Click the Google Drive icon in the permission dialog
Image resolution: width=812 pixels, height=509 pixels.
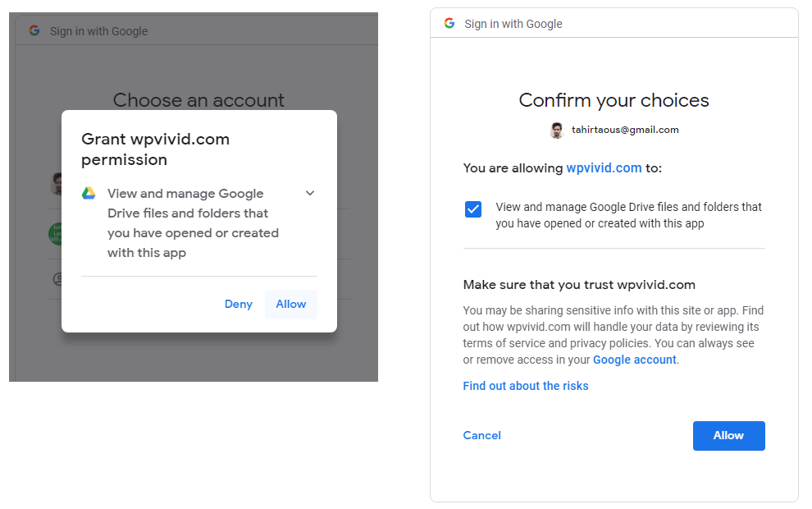[89, 193]
